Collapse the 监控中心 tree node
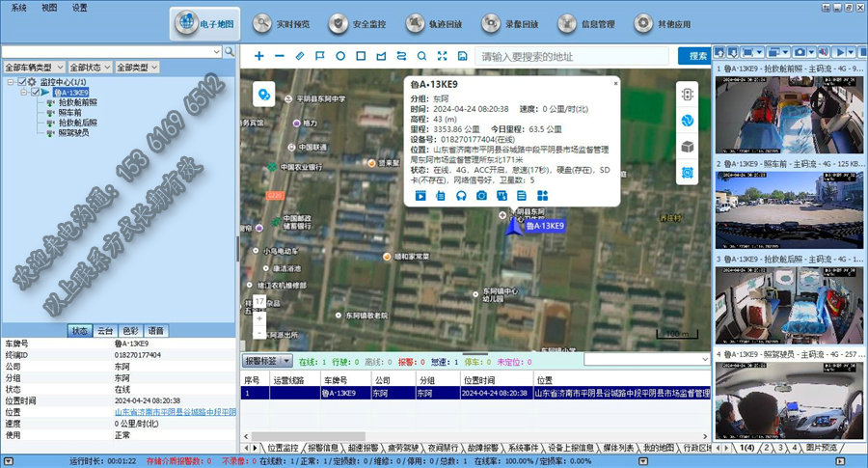 9,83
